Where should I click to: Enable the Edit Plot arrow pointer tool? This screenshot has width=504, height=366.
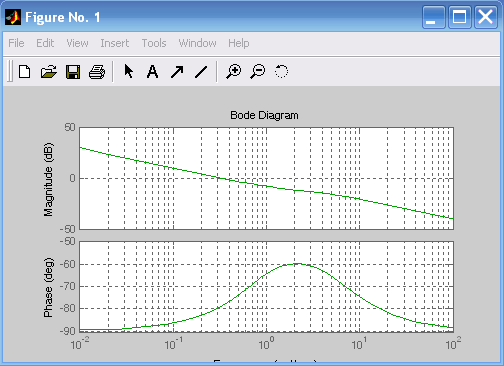[x=129, y=71]
